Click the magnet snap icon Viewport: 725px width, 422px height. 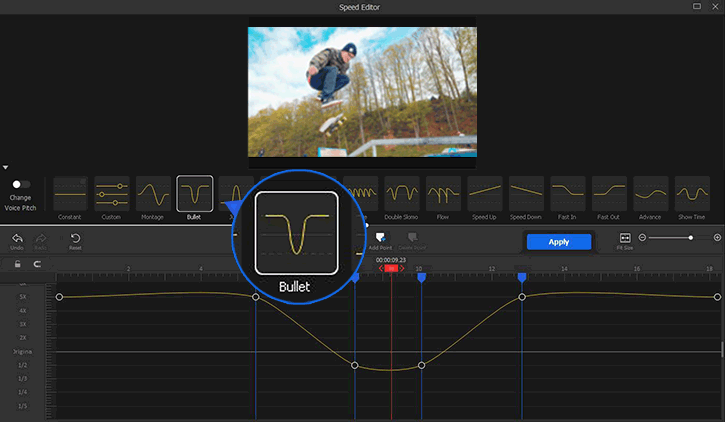click(x=37, y=264)
